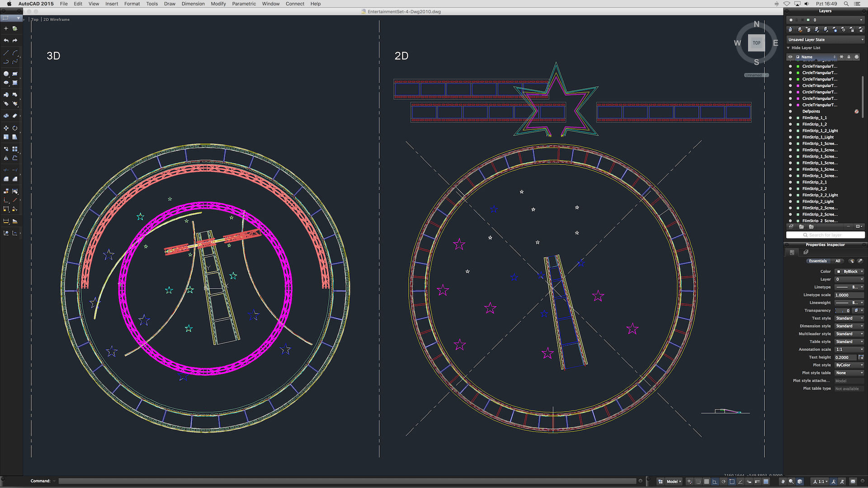Select the Mirror tool

6,158
